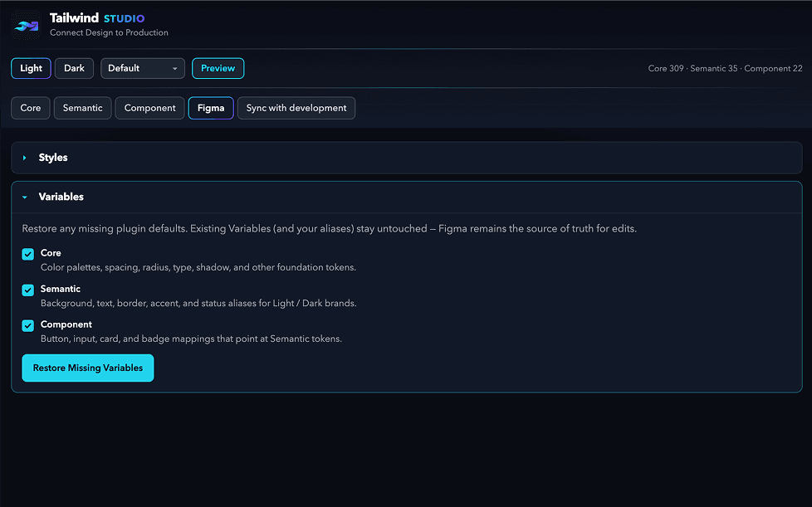
Task: Click the Tailwind Studio logo icon
Action: tap(26, 25)
